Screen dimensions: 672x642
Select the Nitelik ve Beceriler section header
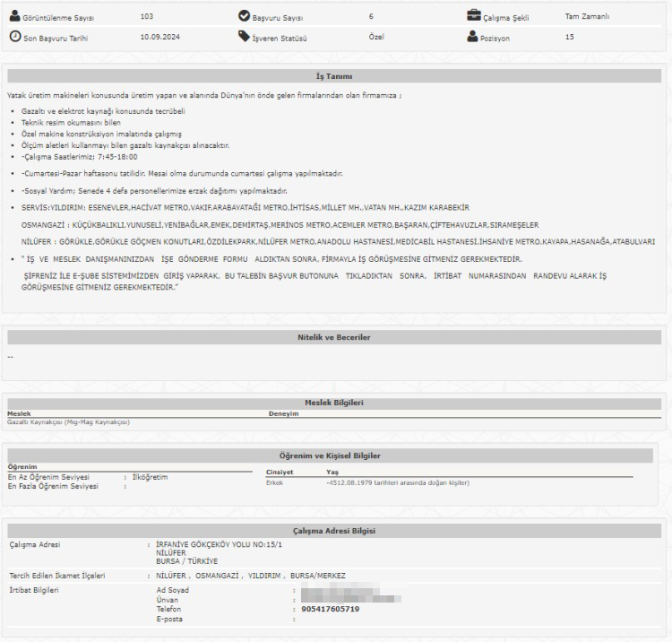tap(334, 337)
